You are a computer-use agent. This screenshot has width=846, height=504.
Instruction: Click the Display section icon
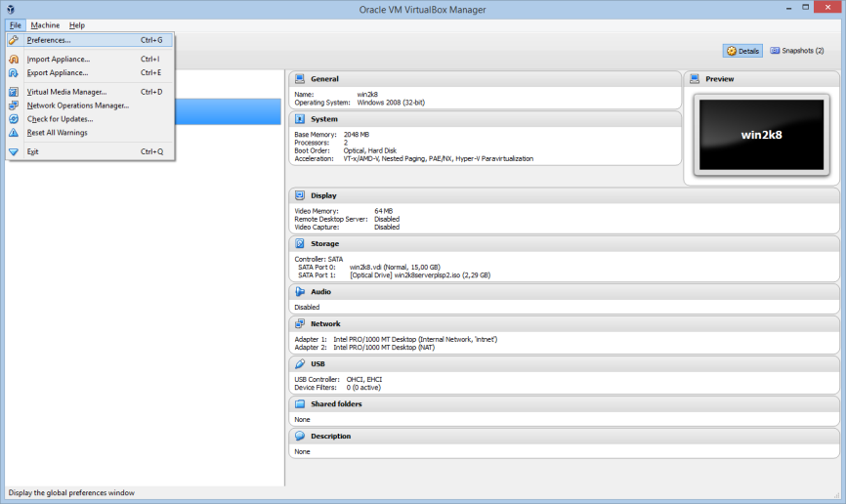point(300,195)
